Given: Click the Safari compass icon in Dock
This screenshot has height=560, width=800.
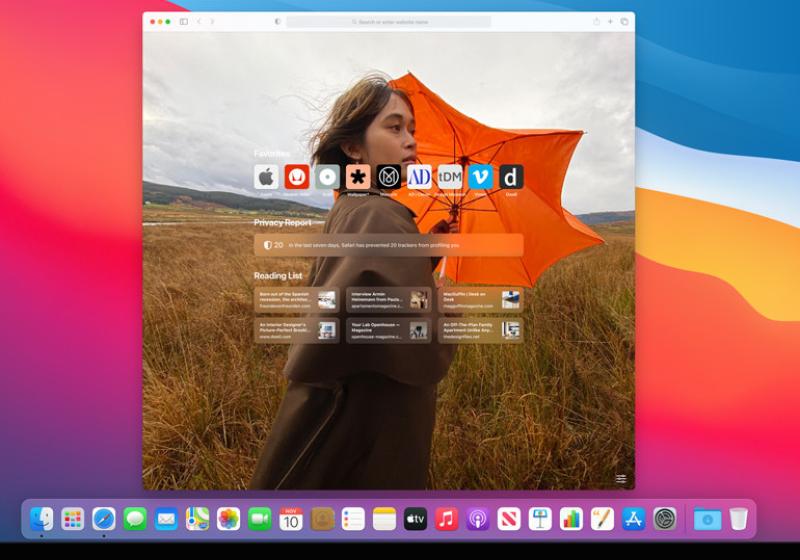Looking at the screenshot, I should (104, 519).
